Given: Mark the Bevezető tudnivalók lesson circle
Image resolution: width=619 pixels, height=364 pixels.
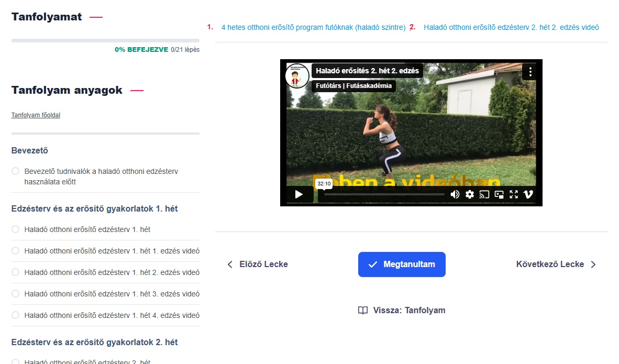Looking at the screenshot, I should click(15, 171).
